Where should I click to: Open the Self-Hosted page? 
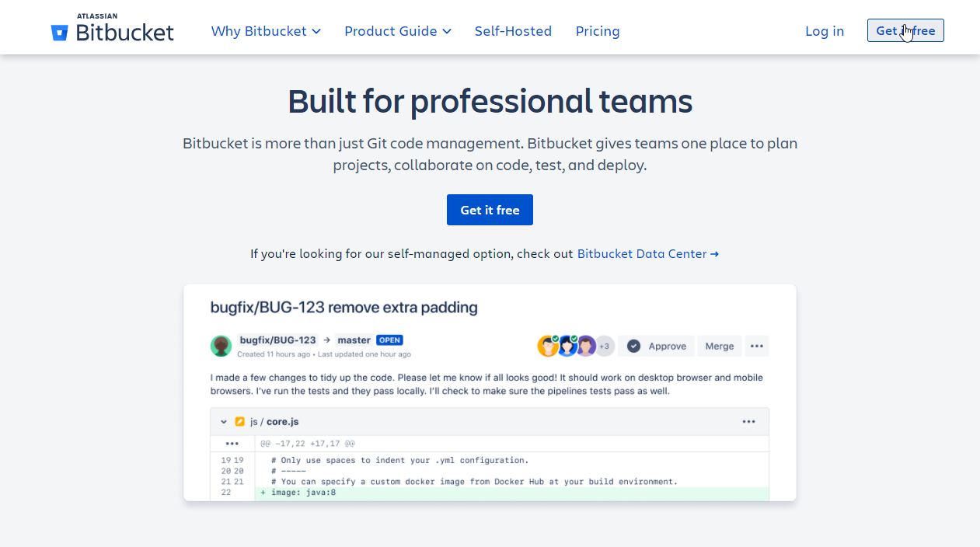point(513,31)
